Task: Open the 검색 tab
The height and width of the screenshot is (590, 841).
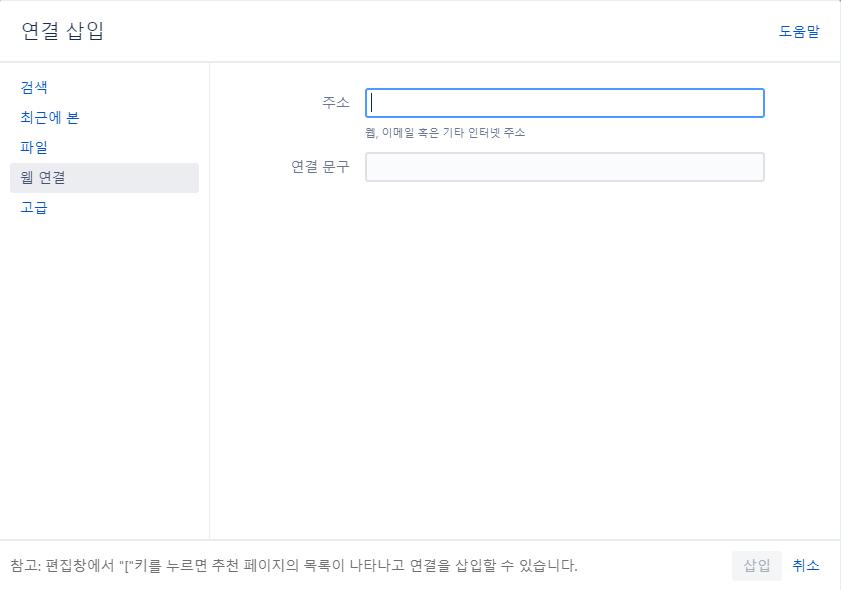Action: [34, 87]
